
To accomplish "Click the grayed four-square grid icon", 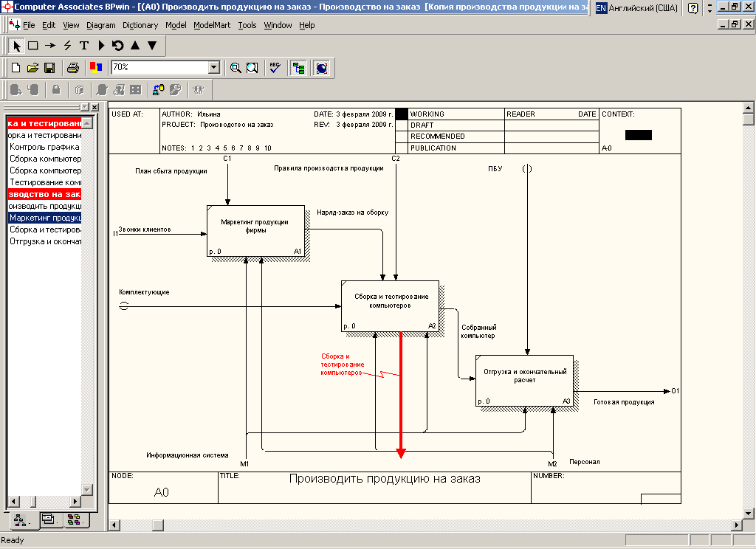I will pos(136,89).
